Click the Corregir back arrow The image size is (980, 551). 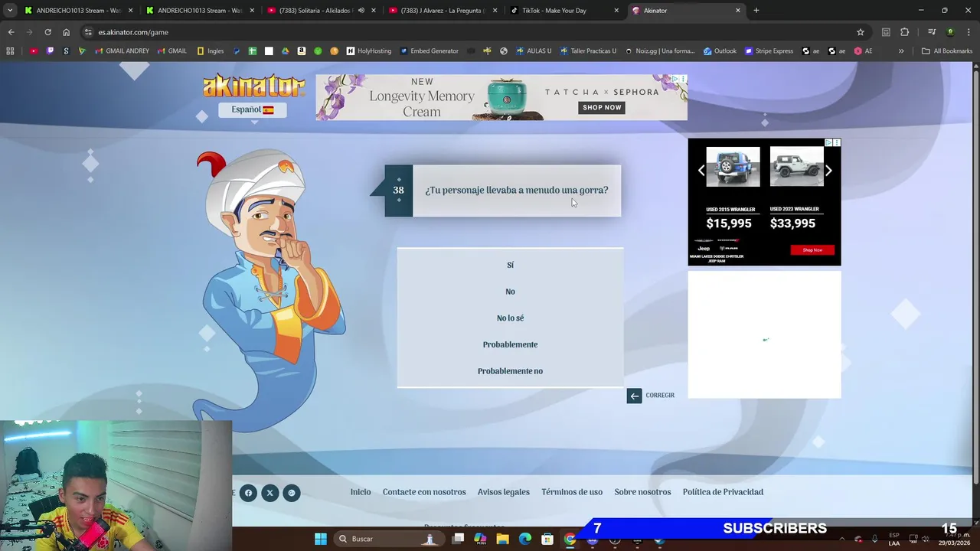tap(634, 396)
